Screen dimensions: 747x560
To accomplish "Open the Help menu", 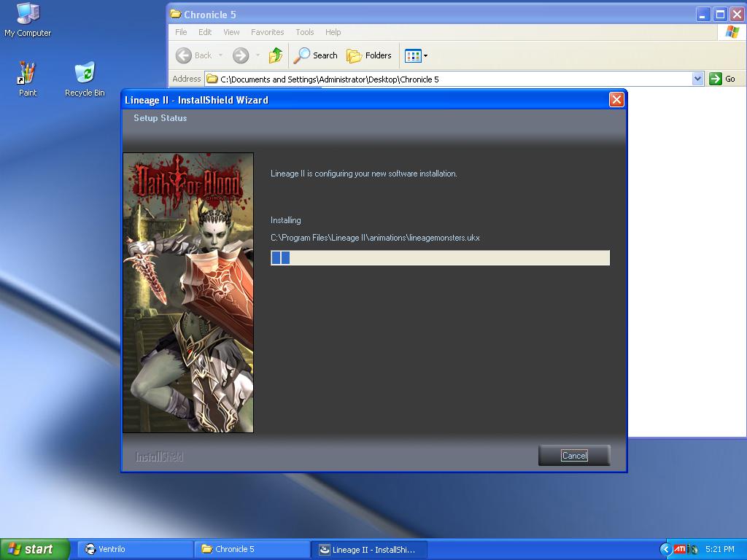I will pyautogui.click(x=333, y=32).
